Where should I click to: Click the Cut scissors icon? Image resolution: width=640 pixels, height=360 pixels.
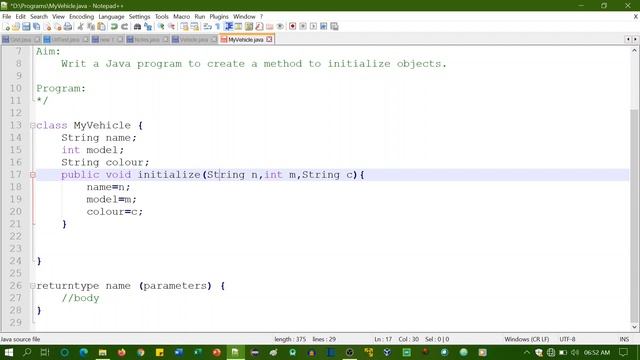(80, 27)
